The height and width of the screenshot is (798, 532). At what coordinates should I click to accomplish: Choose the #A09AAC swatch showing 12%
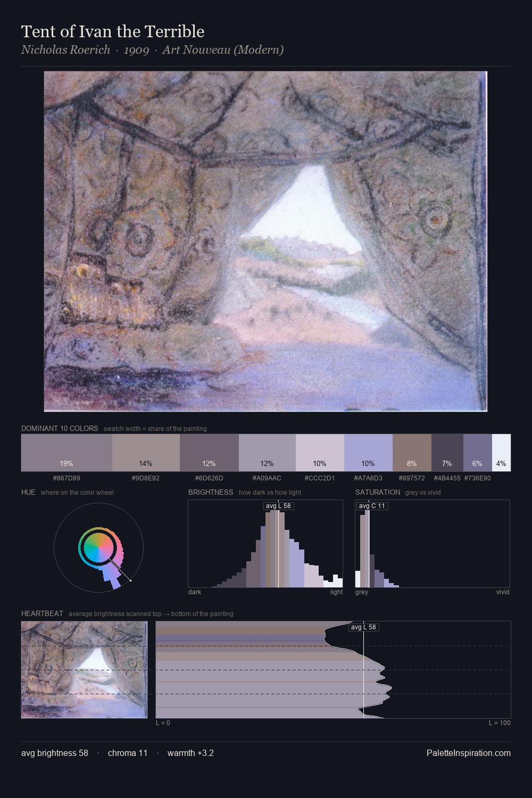[x=267, y=453]
